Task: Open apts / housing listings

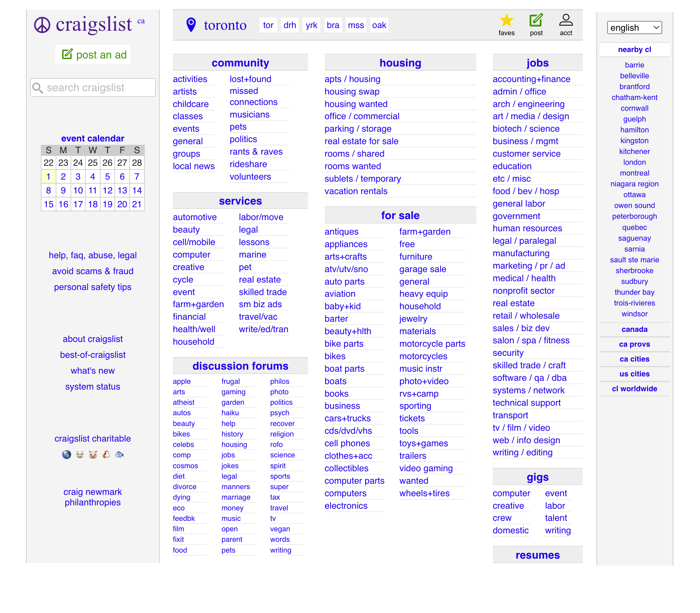Action: pos(352,79)
